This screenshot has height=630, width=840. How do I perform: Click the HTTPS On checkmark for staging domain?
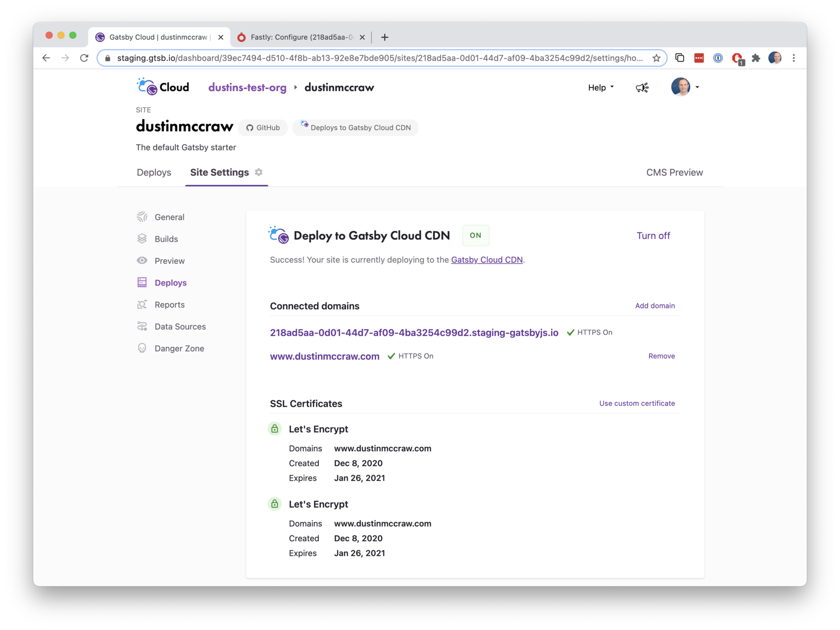(570, 332)
